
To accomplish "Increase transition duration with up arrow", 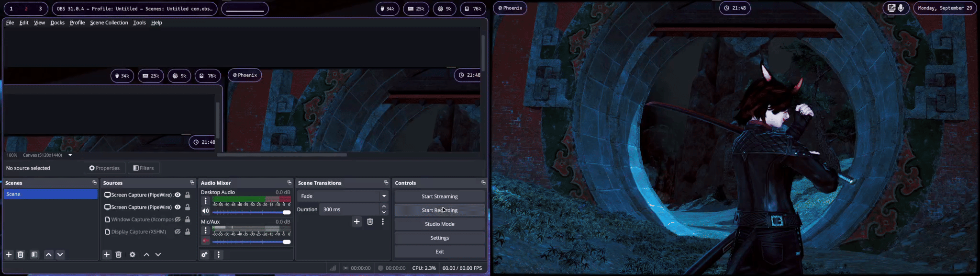I will pos(384,207).
